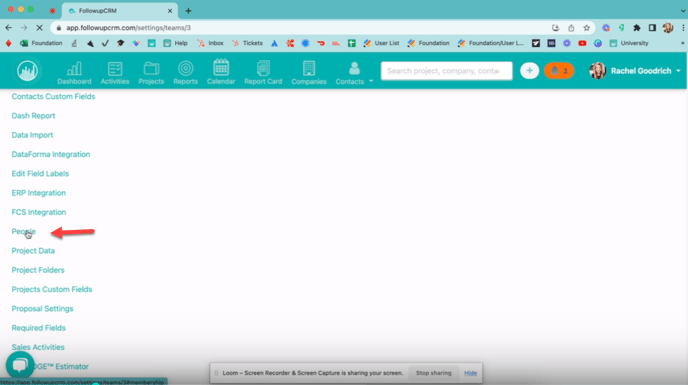Hide the Loom sharing bar
The height and width of the screenshot is (385, 688).
point(470,373)
